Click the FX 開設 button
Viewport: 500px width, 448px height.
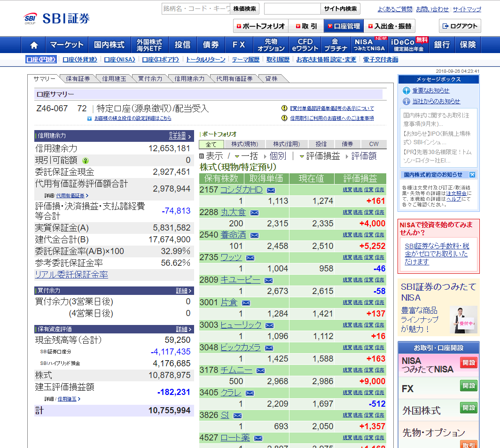(x=469, y=386)
